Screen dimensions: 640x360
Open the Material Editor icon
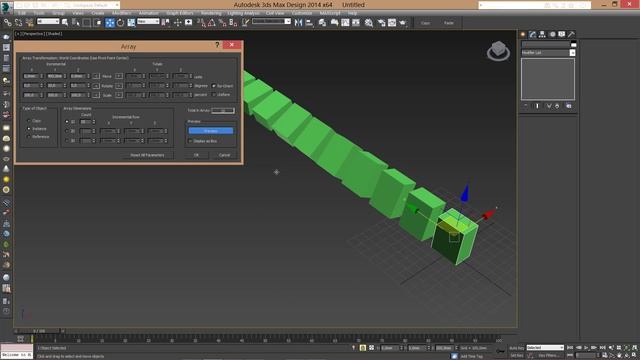[369, 22]
